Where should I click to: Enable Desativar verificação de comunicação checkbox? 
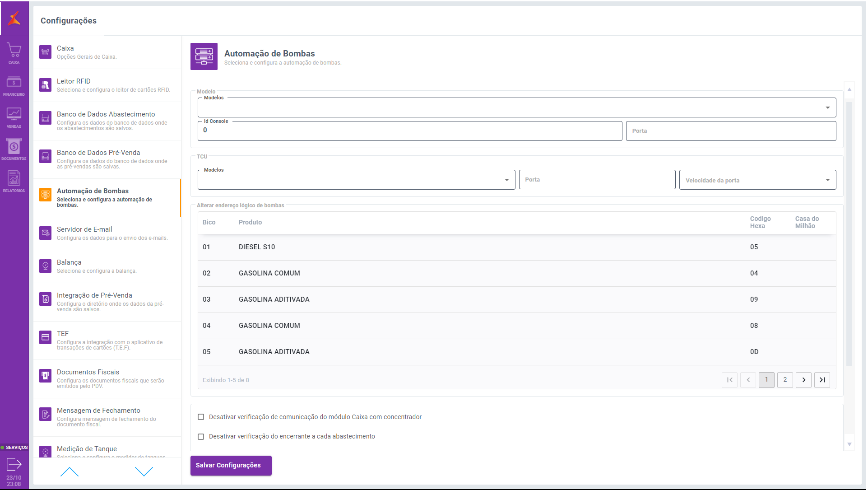[x=201, y=417]
